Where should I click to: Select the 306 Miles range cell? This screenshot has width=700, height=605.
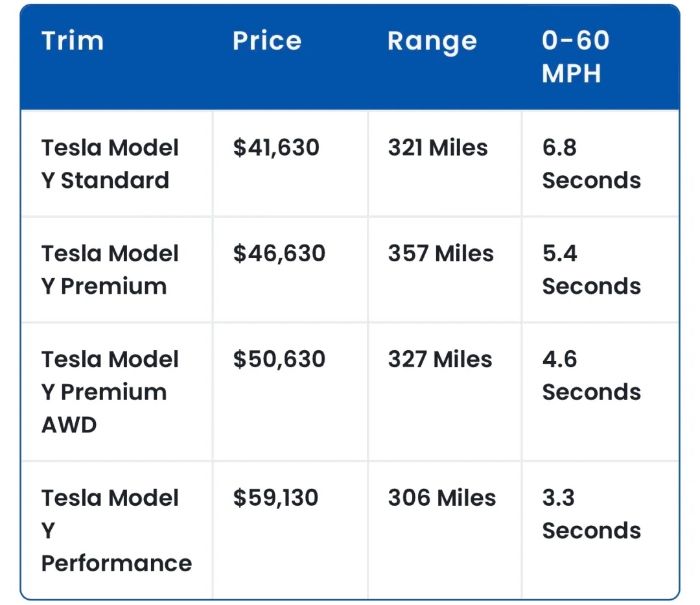click(x=441, y=498)
